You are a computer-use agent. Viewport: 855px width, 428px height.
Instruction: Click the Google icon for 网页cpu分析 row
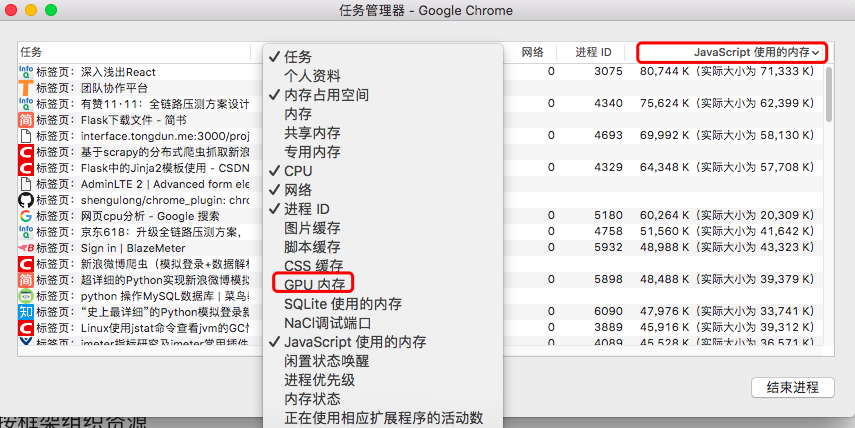(26, 216)
